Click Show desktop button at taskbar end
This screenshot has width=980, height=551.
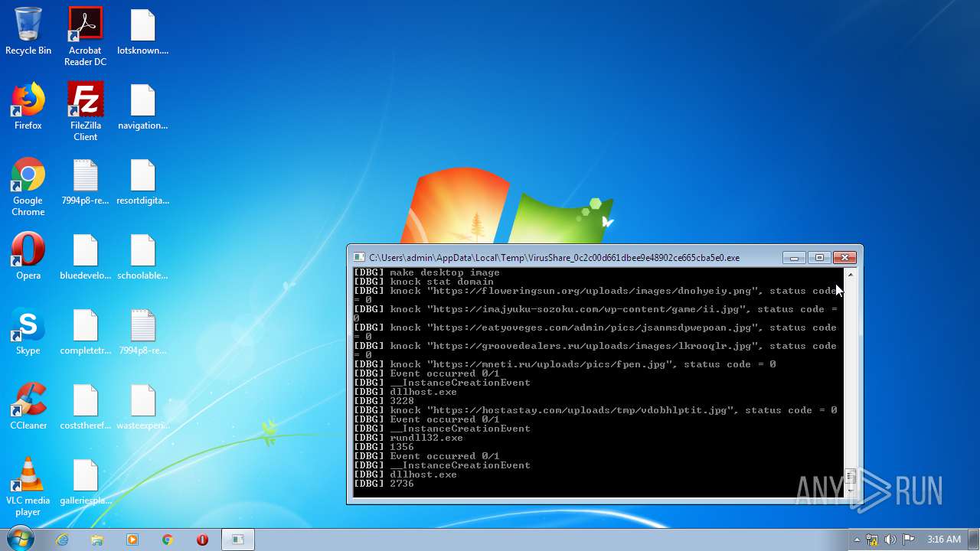[x=975, y=540]
